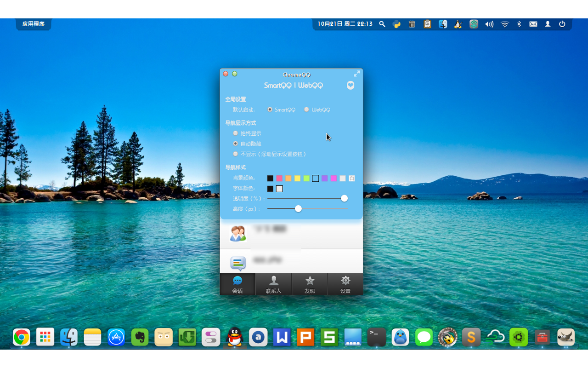588x368 pixels.
Task: Click the clipboard tray icon
Action: [427, 24]
